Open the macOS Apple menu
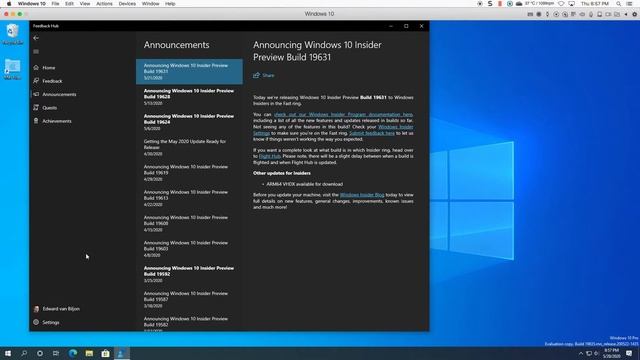Screen dimensions: 640x360 pos(9,4)
